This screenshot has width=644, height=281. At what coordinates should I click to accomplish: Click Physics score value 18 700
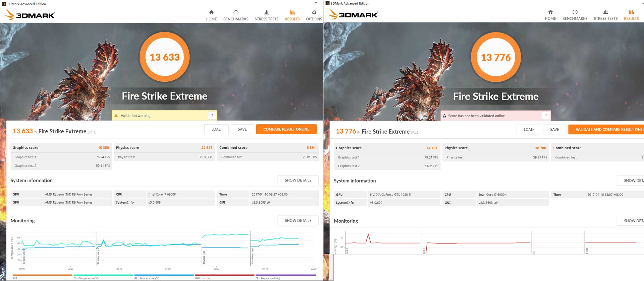point(540,148)
